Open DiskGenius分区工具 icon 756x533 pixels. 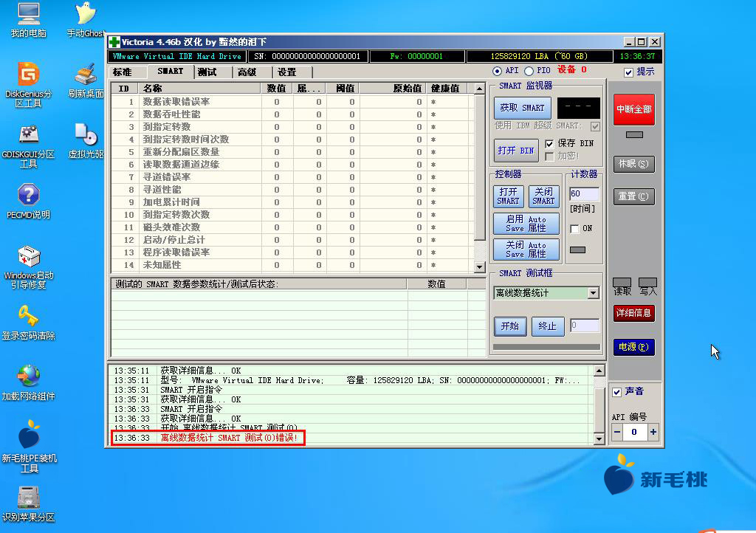click(x=29, y=85)
